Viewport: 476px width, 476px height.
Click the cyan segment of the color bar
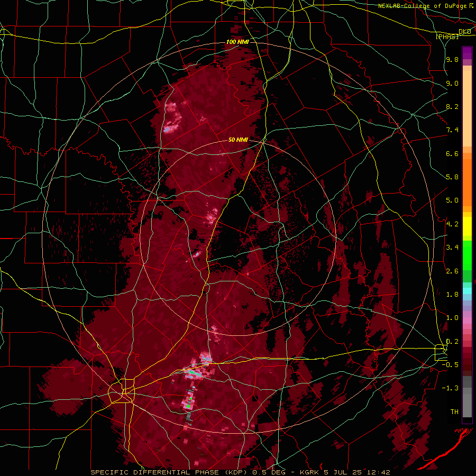click(x=467, y=291)
